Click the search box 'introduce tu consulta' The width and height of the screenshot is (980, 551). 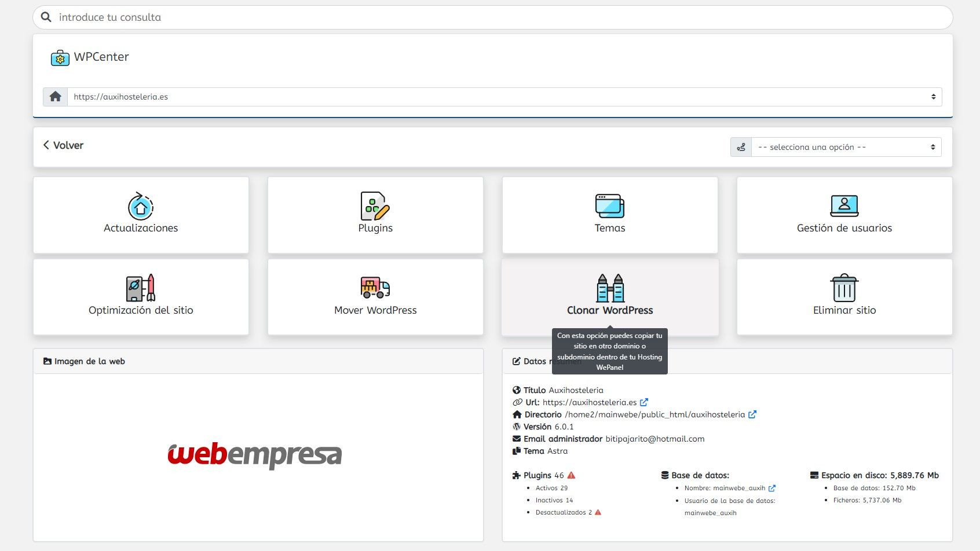(493, 17)
